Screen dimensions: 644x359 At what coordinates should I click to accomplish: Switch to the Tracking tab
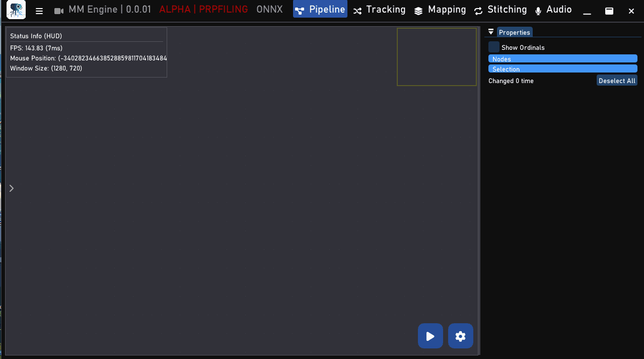[385, 9]
